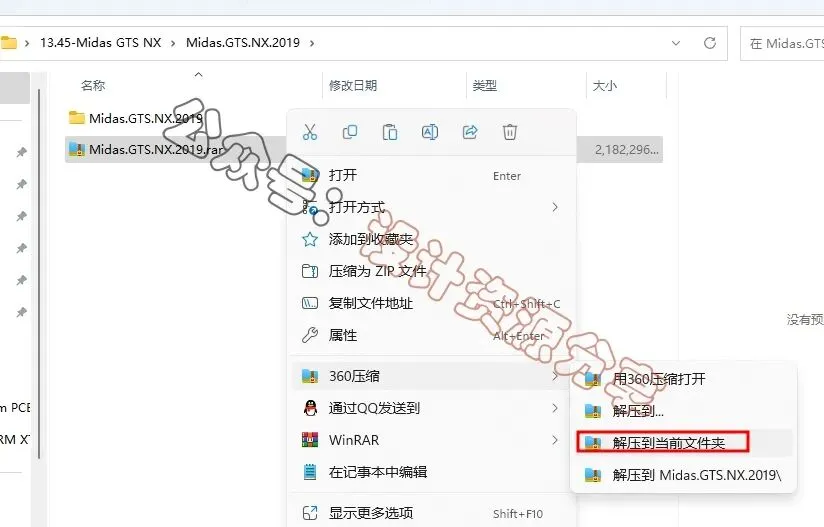The image size is (824, 527).
Task: Click the Copy icon in context menu
Action: (x=350, y=132)
